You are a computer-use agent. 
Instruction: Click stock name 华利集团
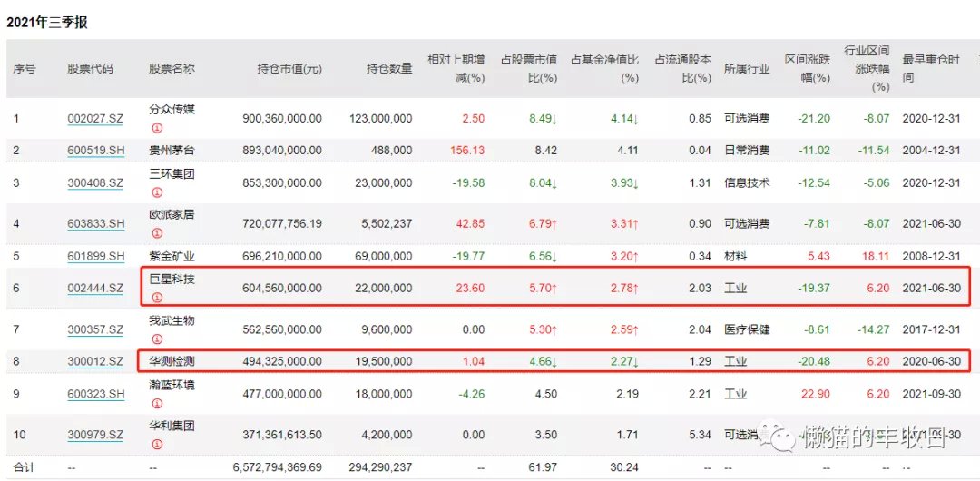[171, 426]
